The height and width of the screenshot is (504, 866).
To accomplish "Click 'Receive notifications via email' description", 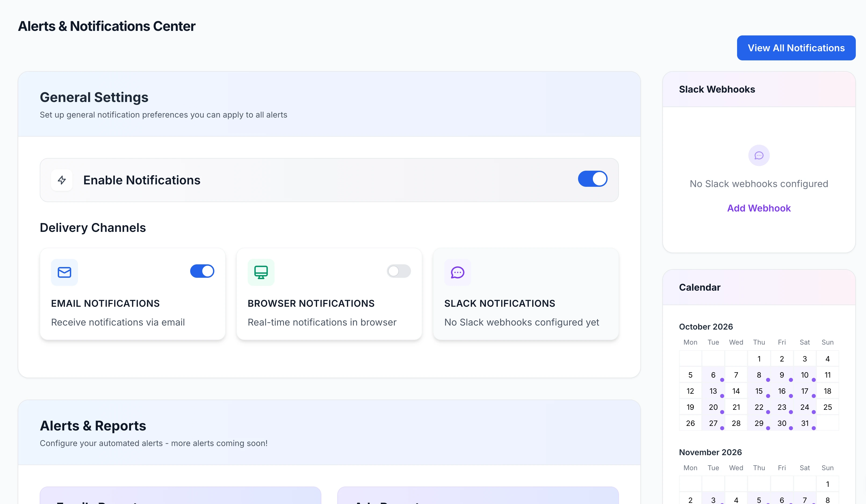I will point(118,322).
